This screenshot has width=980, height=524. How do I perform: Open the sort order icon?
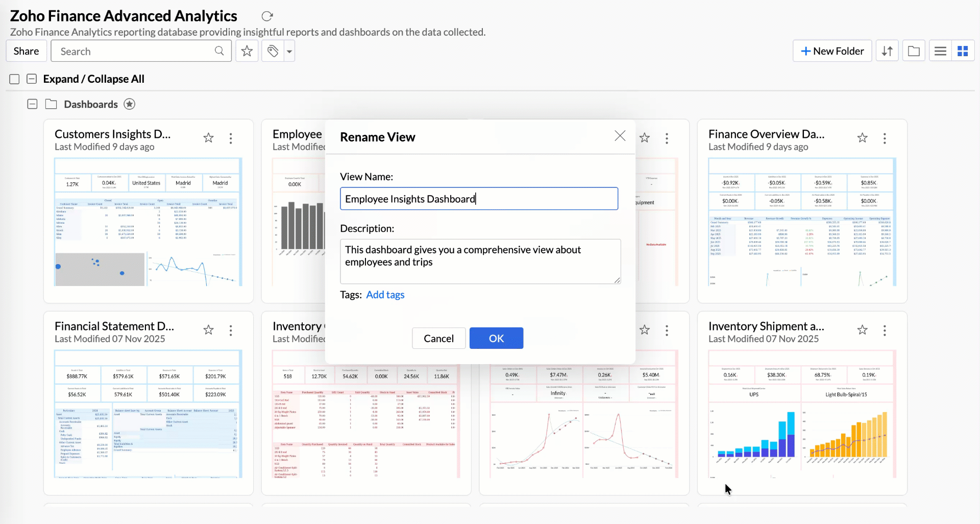click(x=887, y=51)
